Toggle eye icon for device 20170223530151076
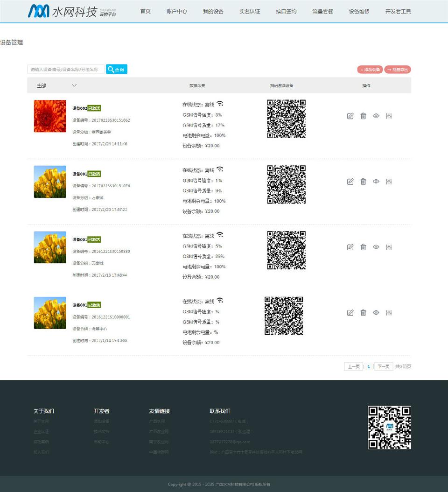 coord(376,182)
